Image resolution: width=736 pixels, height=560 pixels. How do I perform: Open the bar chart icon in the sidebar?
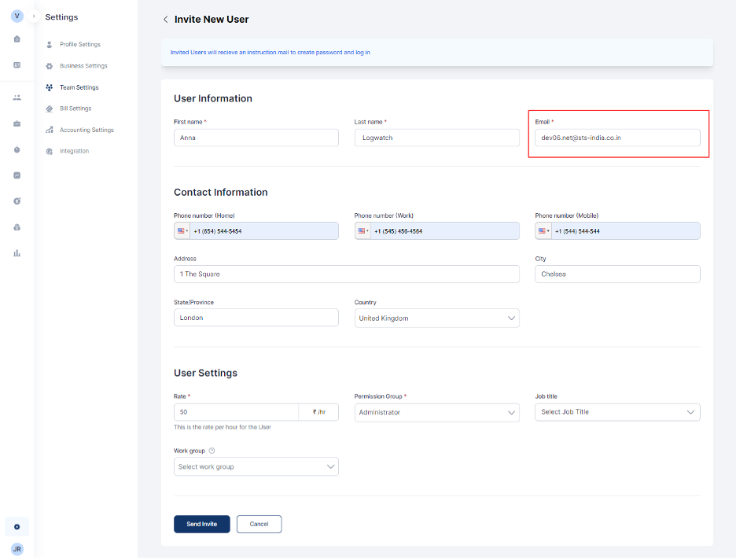click(17, 253)
